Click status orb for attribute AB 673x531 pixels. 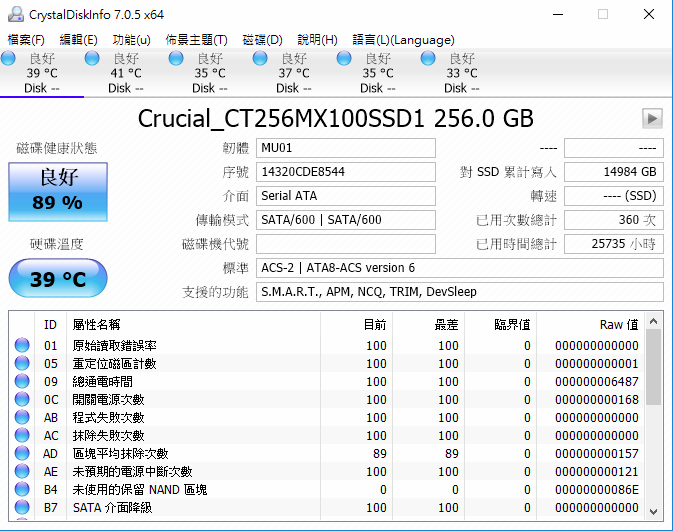(x=22, y=417)
